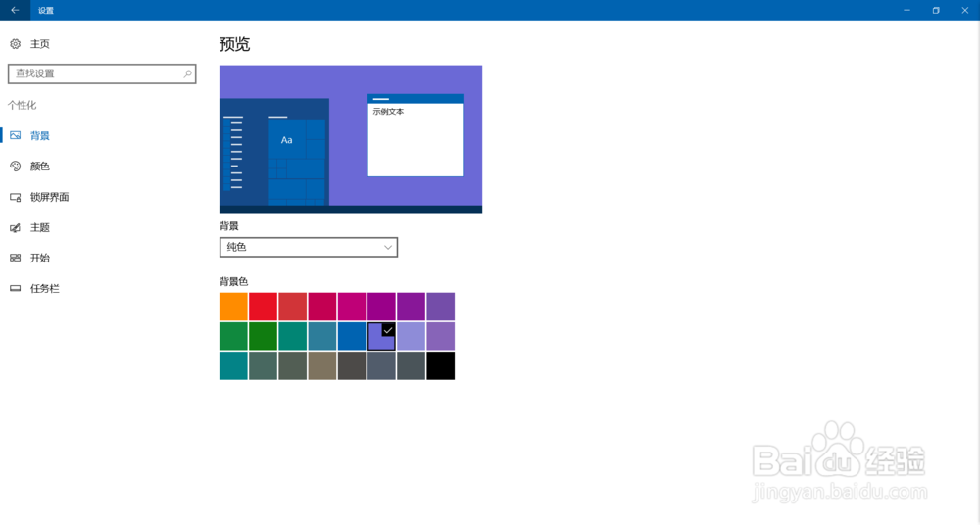Set the background color to black
Image resolution: width=980 pixels, height=525 pixels.
pos(441,366)
